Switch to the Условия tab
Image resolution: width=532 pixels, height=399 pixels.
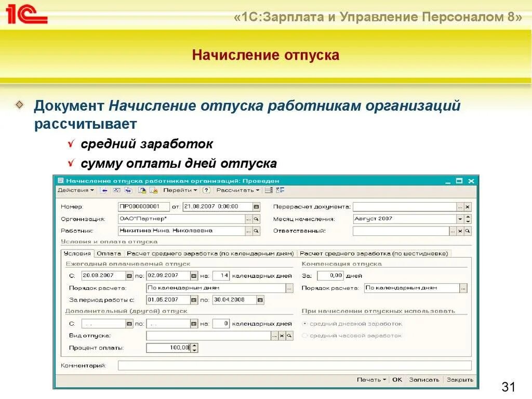77,254
